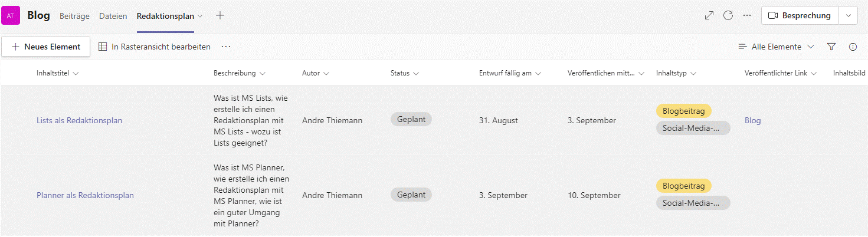Open Besprechung dropdown arrow
Image resolution: width=868 pixels, height=237 pixels.
coord(848,16)
